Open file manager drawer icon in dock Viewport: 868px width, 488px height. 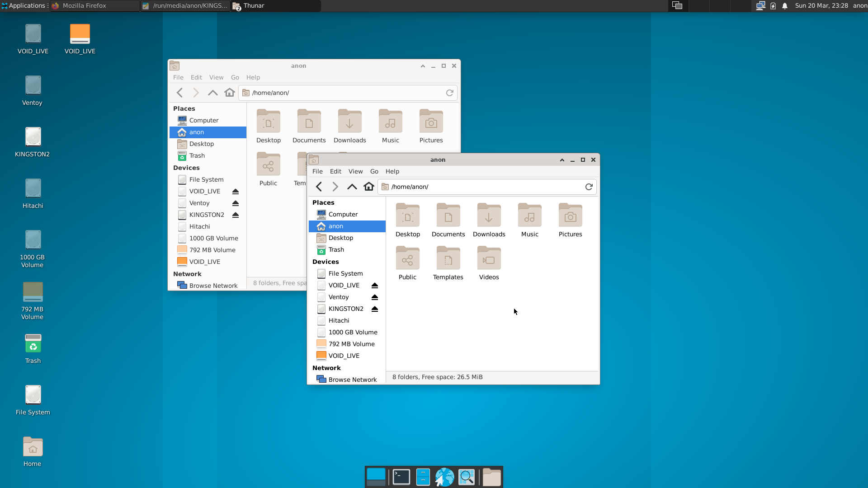point(423,477)
